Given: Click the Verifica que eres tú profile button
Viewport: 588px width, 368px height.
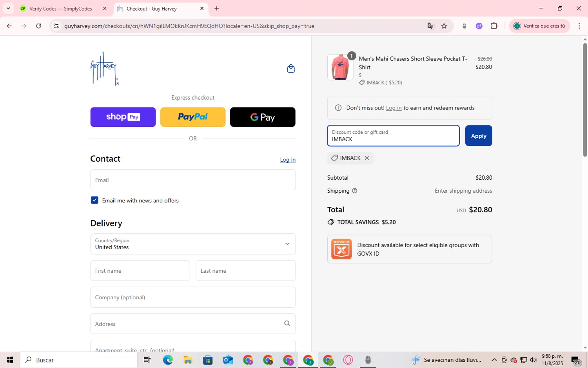Looking at the screenshot, I should click(539, 26).
